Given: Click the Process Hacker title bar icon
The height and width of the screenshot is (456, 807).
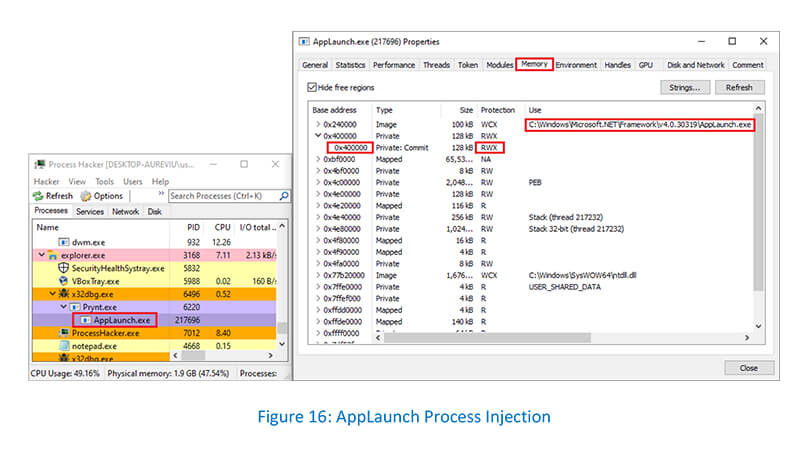Looking at the screenshot, I should click(40, 164).
